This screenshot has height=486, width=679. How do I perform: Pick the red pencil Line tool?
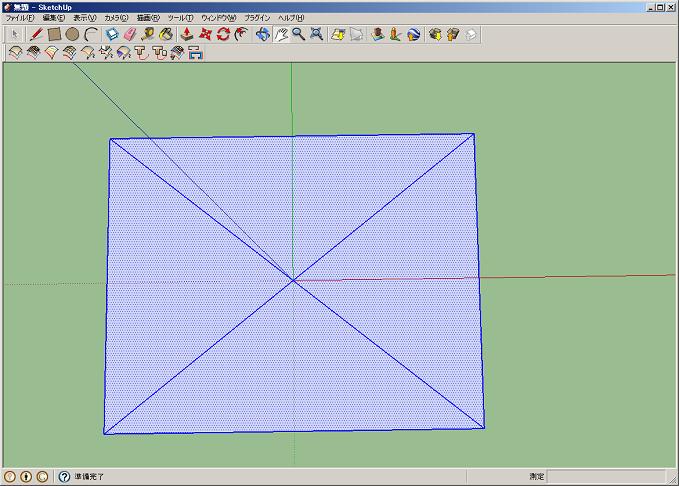tap(37, 34)
